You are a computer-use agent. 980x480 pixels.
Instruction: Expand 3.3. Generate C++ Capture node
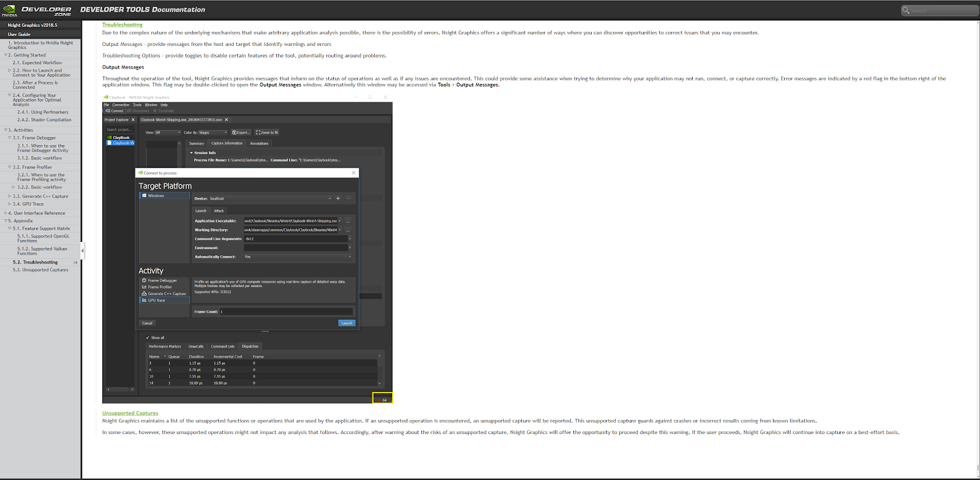click(10, 197)
